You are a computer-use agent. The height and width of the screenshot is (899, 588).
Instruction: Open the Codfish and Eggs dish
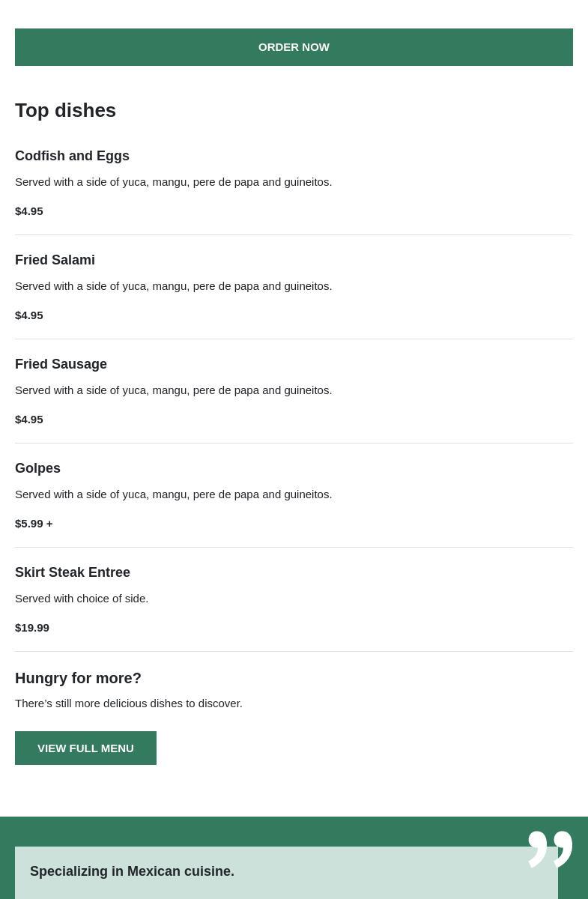pos(72,156)
